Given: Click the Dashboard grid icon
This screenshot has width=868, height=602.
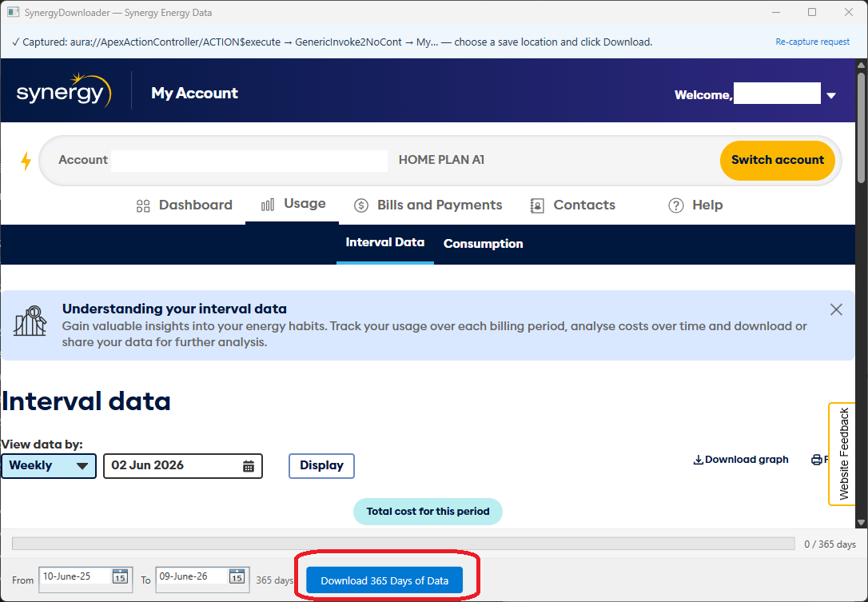Looking at the screenshot, I should (143, 205).
